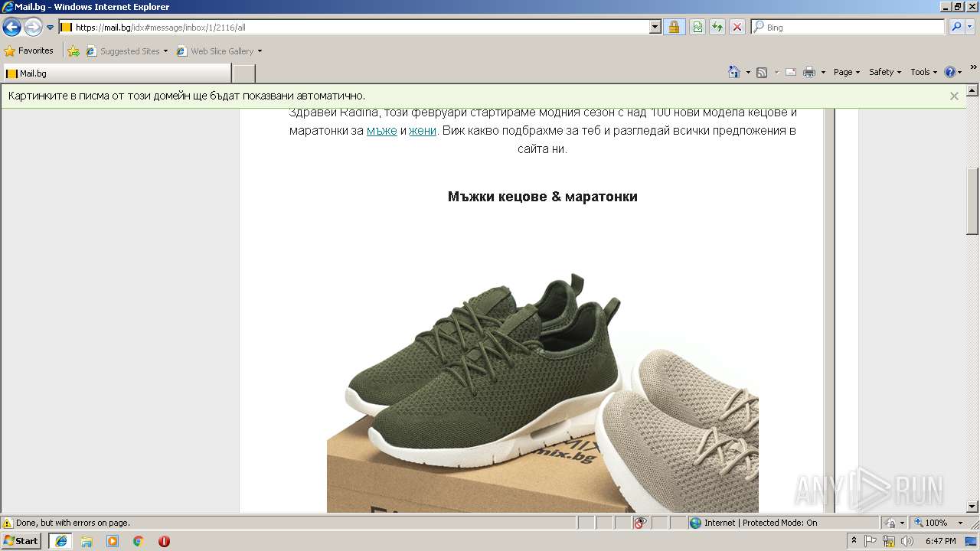This screenshot has height=551, width=980.
Task: Toggle the Compatibility View icon
Action: click(x=697, y=27)
